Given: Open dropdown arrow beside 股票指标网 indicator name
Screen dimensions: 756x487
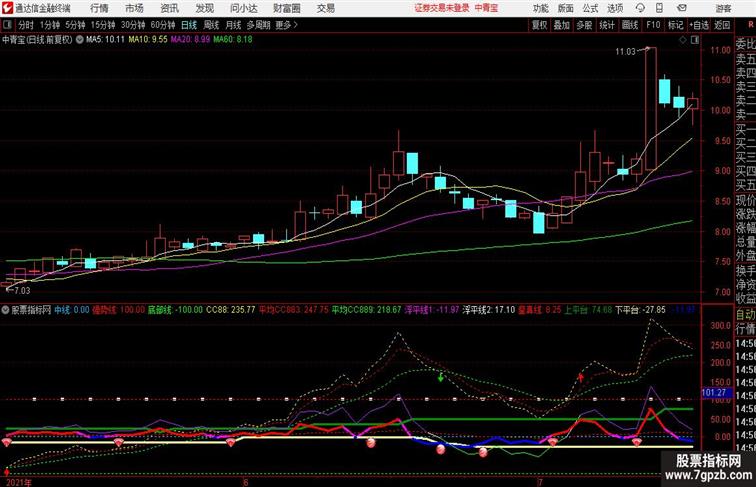Looking at the screenshot, I should pyautogui.click(x=5, y=310).
